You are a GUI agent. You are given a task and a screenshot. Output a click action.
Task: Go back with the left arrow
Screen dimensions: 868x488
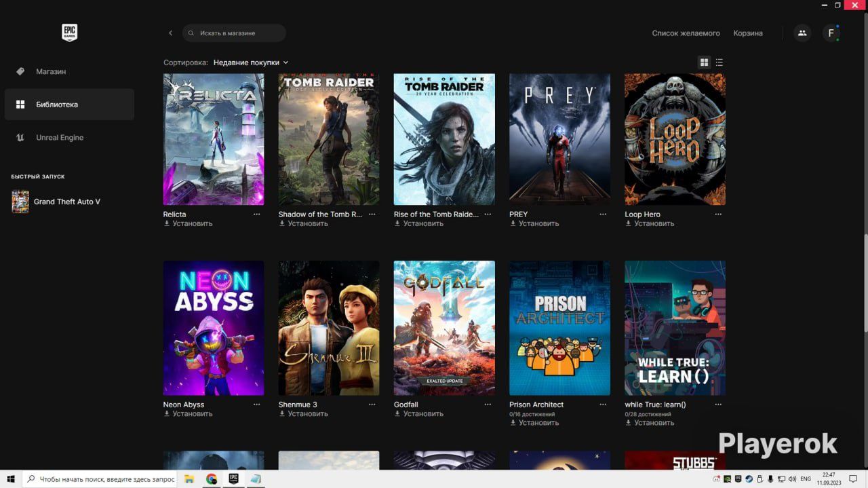tap(170, 33)
